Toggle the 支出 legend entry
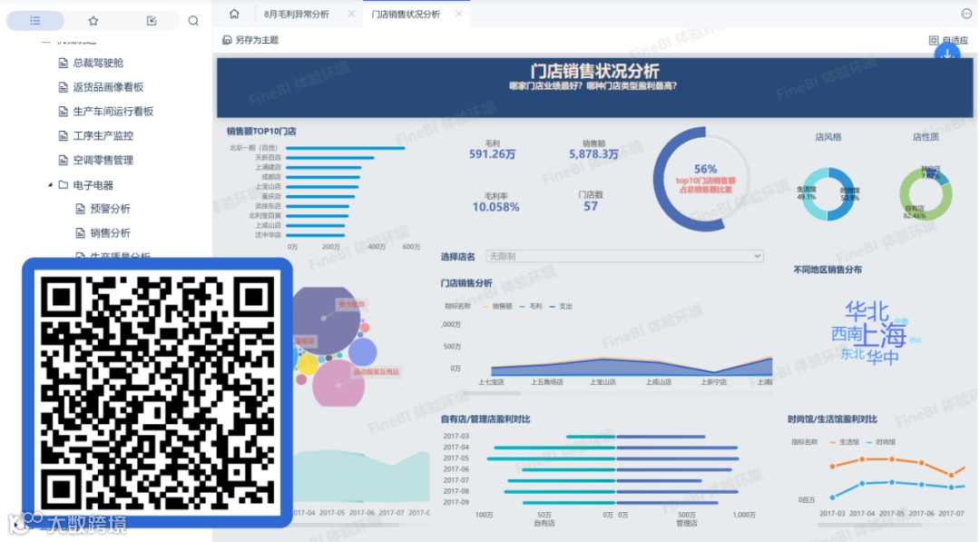This screenshot has height=542, width=980. [x=562, y=306]
